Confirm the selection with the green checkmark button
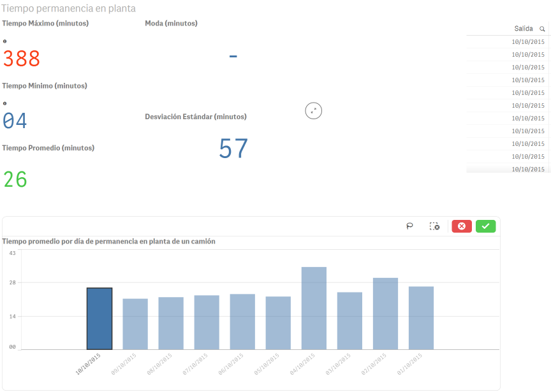This screenshot has height=392, width=551. click(x=486, y=226)
